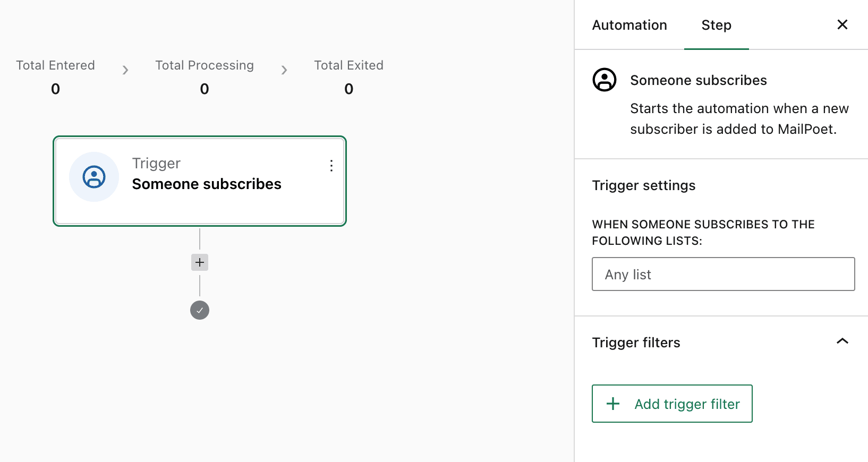Viewport: 868px width, 462px height.
Task: Click the Total Exited statistic label
Action: pos(348,66)
